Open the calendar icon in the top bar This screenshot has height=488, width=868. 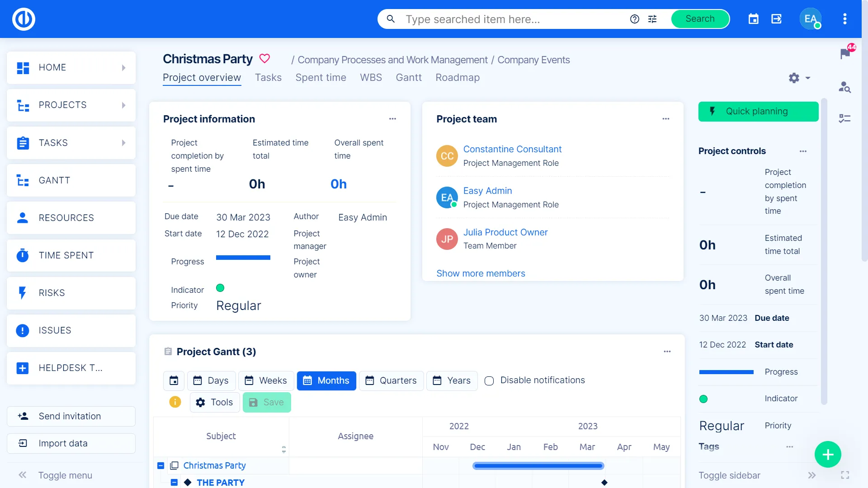click(x=753, y=19)
